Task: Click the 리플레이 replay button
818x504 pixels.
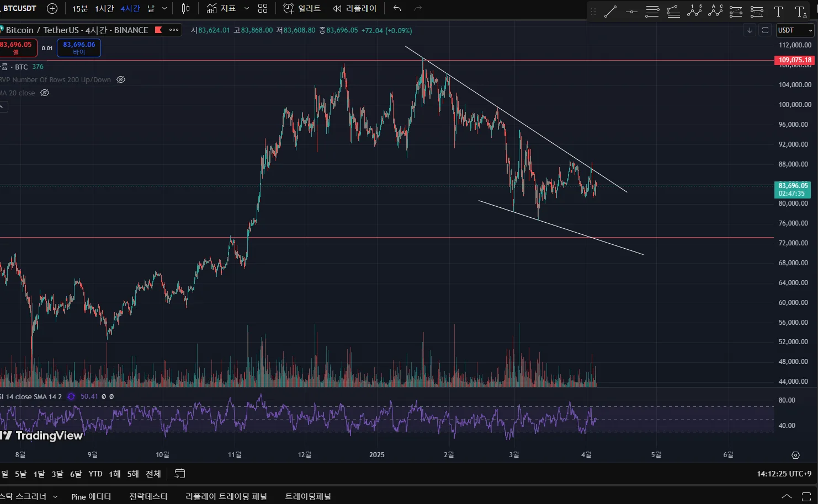Action: point(355,8)
